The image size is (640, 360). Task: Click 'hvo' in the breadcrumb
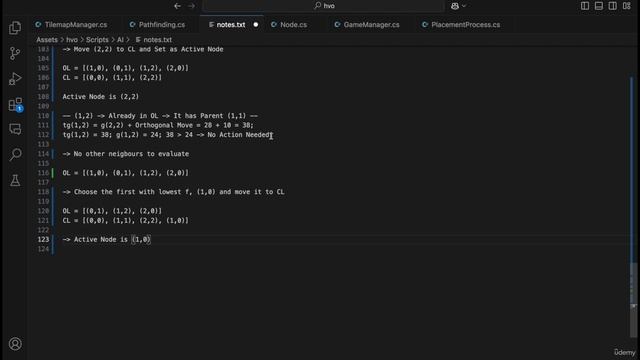[72, 40]
